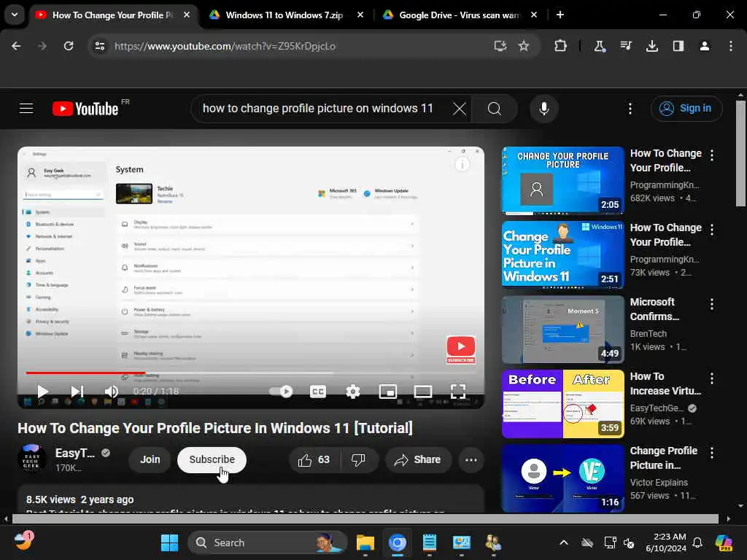Open options menu for the 682K views video
This screenshot has height=560, width=747.
712,155
